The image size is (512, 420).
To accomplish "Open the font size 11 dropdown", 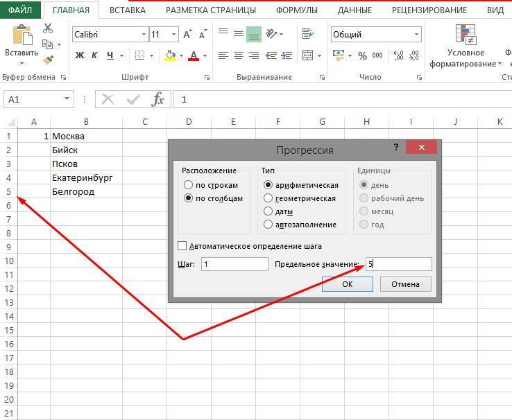I will pyautogui.click(x=173, y=34).
